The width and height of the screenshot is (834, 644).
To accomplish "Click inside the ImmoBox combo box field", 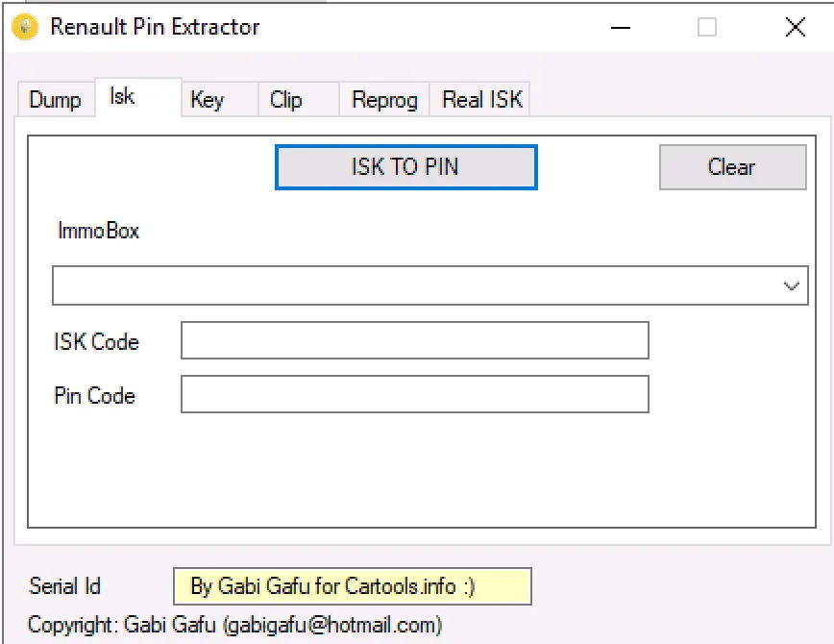I will click(x=429, y=285).
